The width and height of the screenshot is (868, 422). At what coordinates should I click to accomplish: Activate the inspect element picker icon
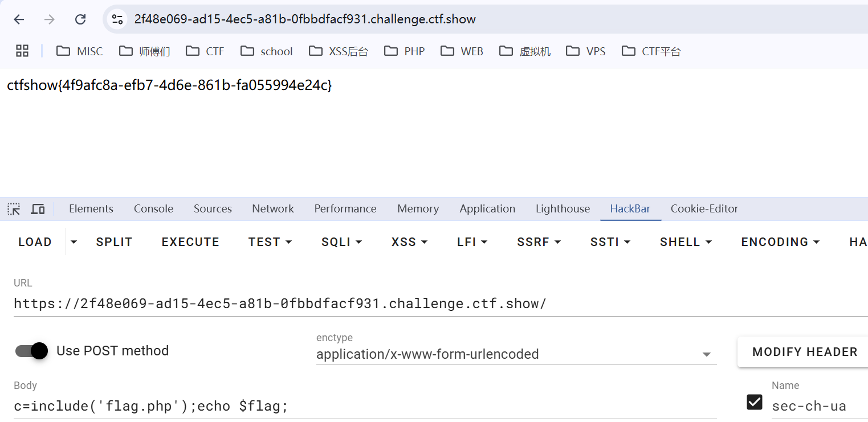point(14,209)
